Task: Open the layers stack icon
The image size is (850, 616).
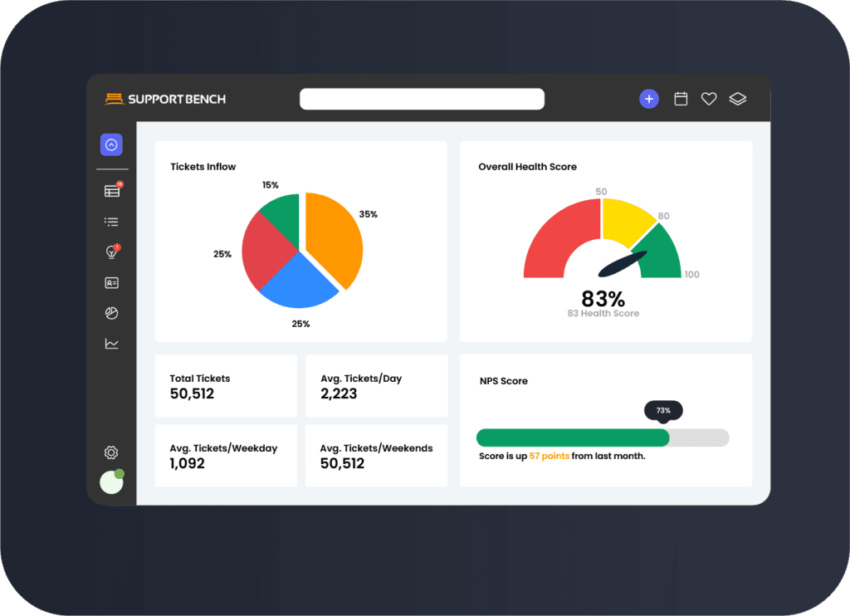Action: click(x=738, y=99)
